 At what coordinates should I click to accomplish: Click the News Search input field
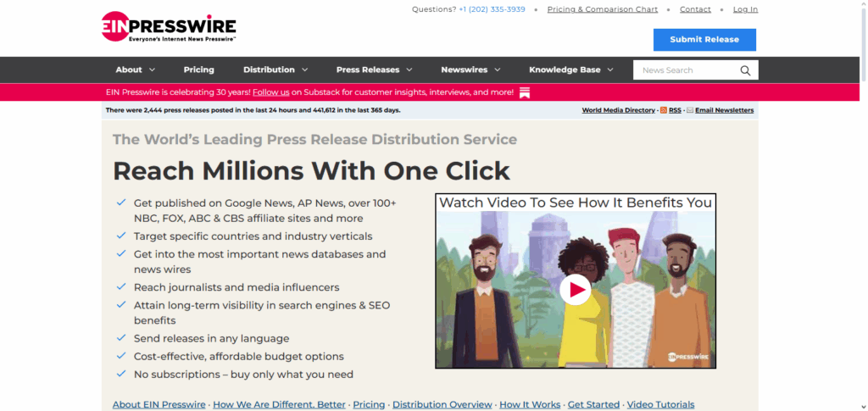pyautogui.click(x=685, y=70)
